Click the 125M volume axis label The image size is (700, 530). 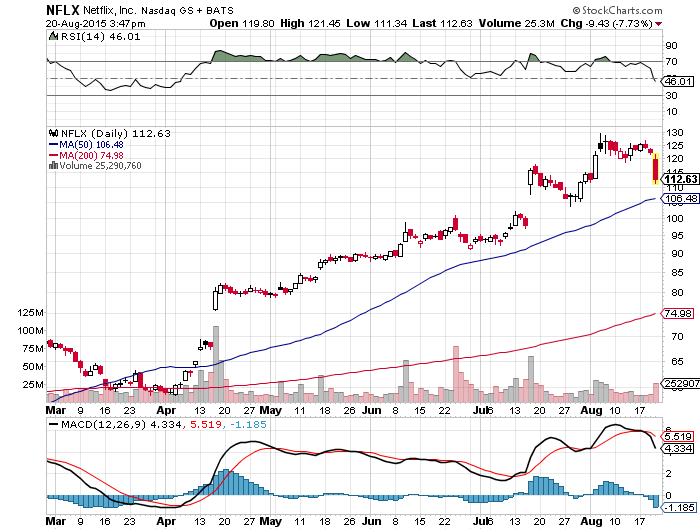tap(30, 313)
